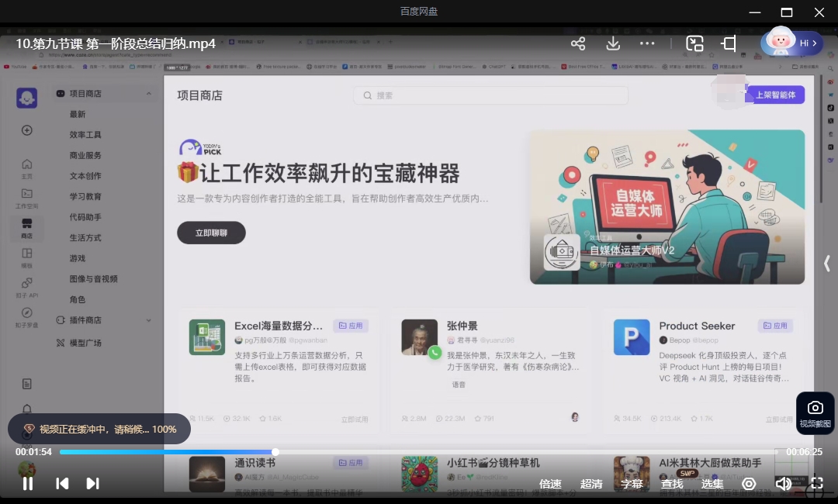Screen dimensions: 838x504
Task: Click the document icon in the sidebar
Action: (x=26, y=384)
